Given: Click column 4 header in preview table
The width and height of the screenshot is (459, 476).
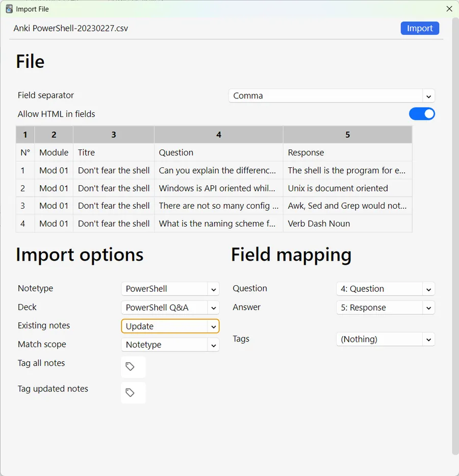Looking at the screenshot, I should click(x=219, y=135).
